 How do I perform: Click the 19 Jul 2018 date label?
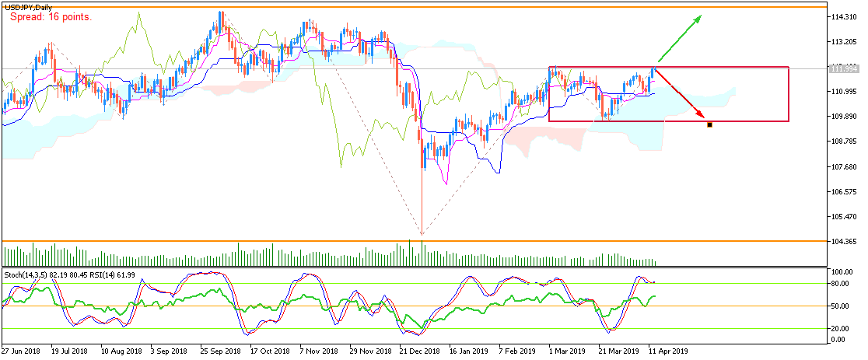coord(69,351)
